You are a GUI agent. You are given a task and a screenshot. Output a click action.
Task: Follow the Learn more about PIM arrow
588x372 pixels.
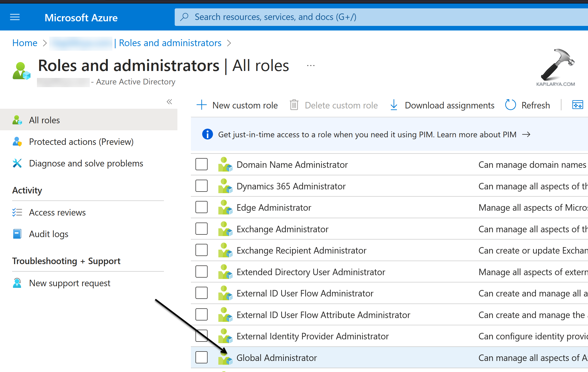click(526, 134)
